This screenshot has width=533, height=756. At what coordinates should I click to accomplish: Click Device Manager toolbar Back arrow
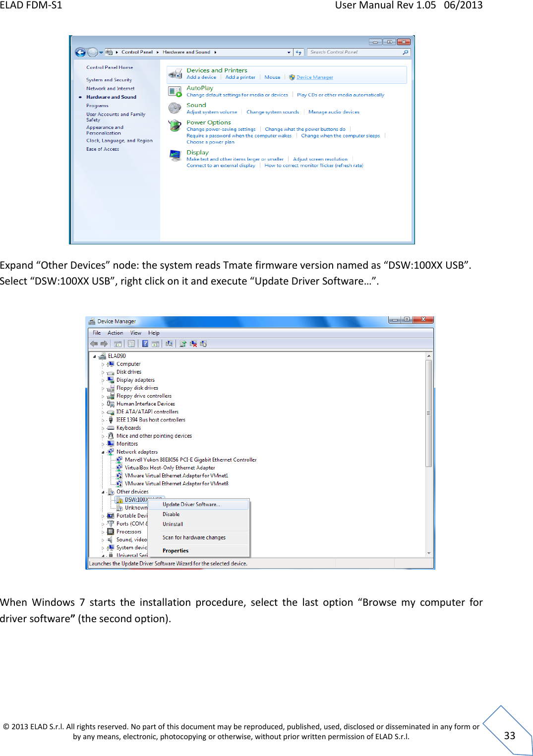pyautogui.click(x=94, y=344)
